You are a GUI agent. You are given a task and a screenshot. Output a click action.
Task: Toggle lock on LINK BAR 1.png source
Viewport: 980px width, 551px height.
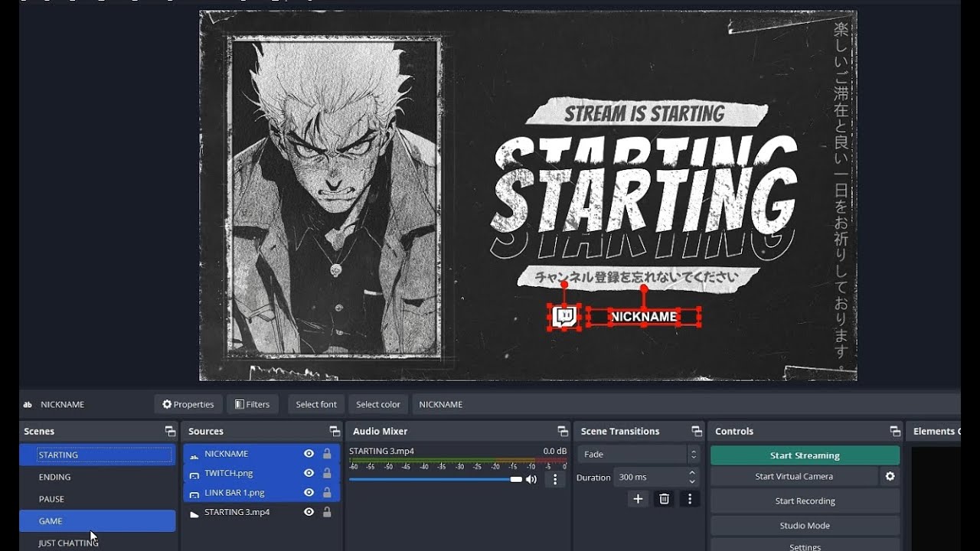click(327, 493)
